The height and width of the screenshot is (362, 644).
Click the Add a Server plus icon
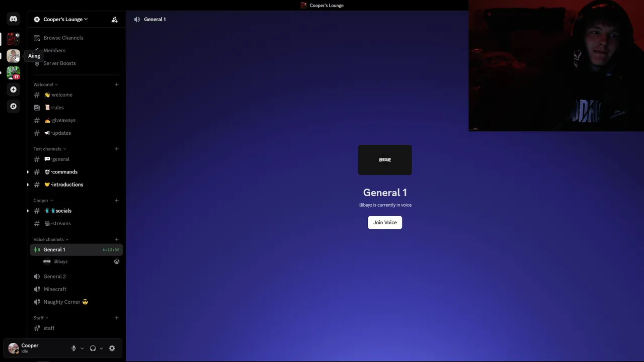click(14, 89)
